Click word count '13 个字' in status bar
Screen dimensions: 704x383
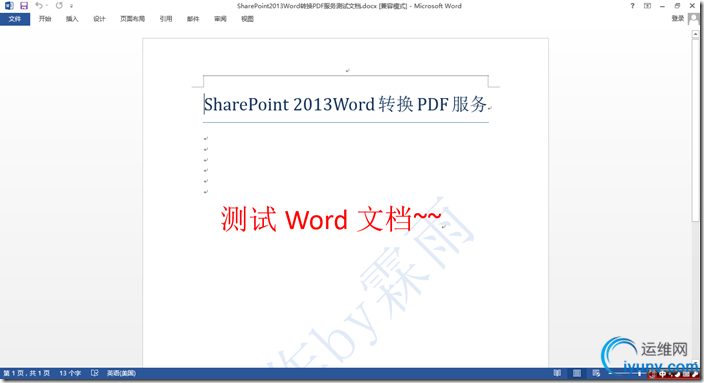point(70,373)
